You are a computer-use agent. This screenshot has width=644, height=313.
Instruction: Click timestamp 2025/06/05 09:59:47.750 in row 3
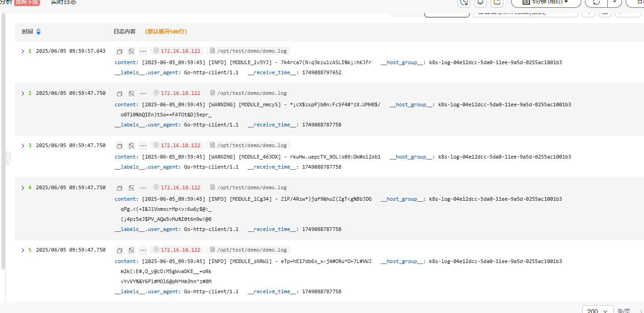pos(71,146)
